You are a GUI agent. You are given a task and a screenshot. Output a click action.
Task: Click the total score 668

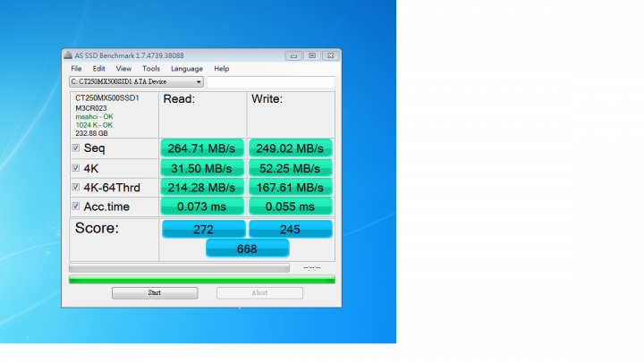(247, 248)
